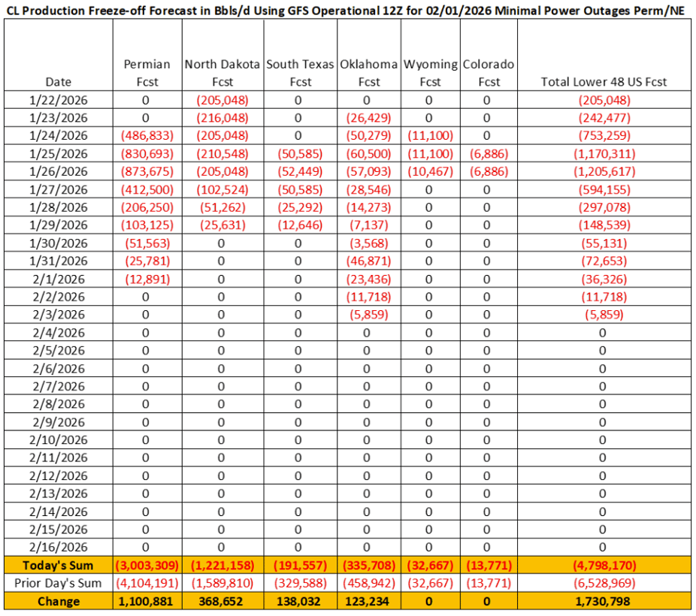
Task: Select Today's Sum total (4,798,170)
Action: pos(604,565)
